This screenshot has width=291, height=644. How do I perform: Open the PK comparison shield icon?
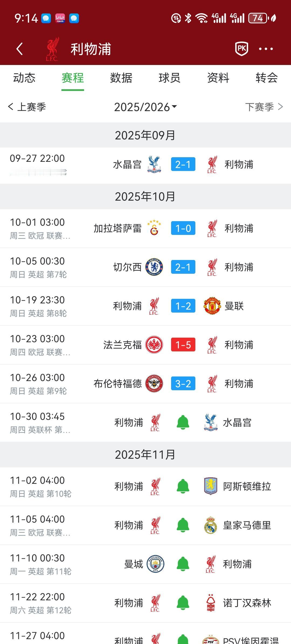pyautogui.click(x=242, y=49)
